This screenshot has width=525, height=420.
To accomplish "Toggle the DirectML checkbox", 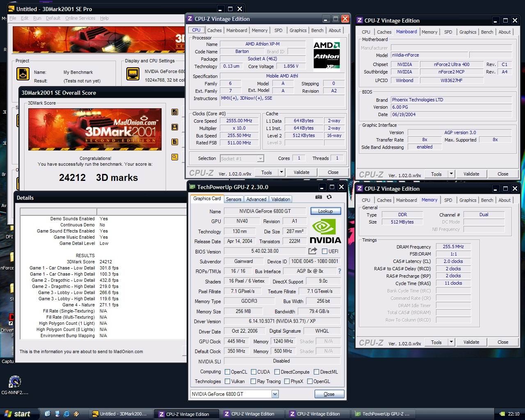I will point(316,372).
